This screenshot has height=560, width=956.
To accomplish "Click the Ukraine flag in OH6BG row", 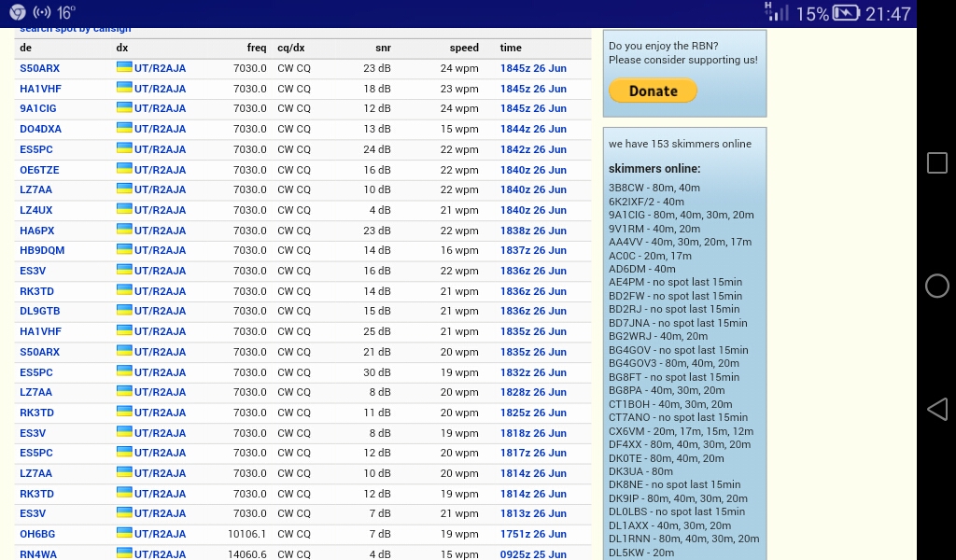I will (x=124, y=533).
